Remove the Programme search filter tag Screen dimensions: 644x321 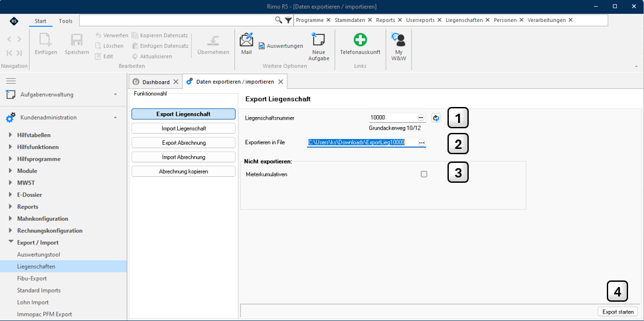329,20
